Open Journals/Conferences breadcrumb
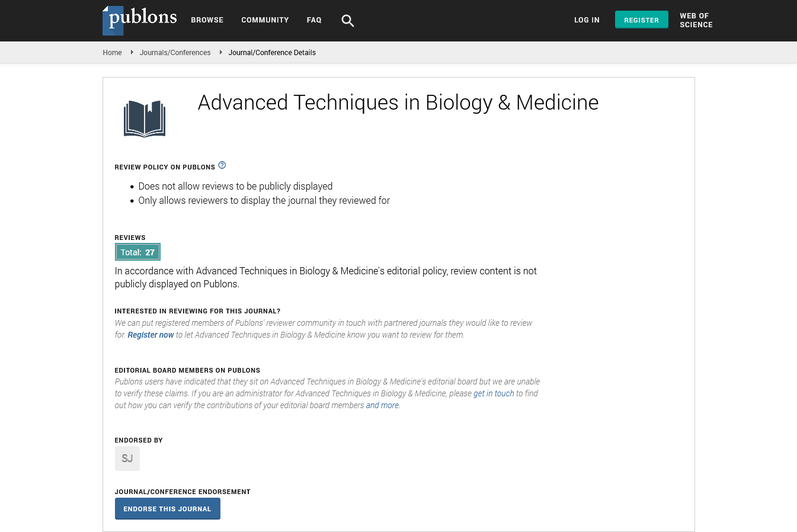Viewport: 797px width, 532px height. click(x=175, y=53)
